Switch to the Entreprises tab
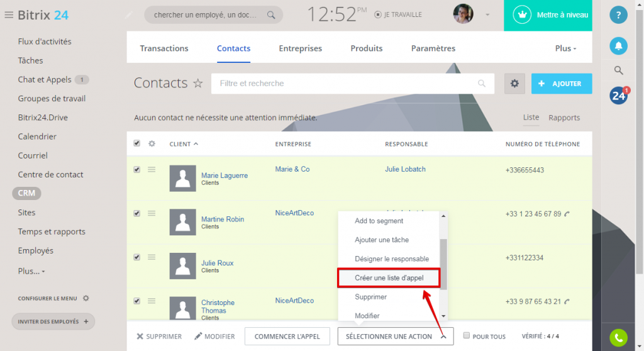This screenshot has height=351, width=644. point(300,48)
